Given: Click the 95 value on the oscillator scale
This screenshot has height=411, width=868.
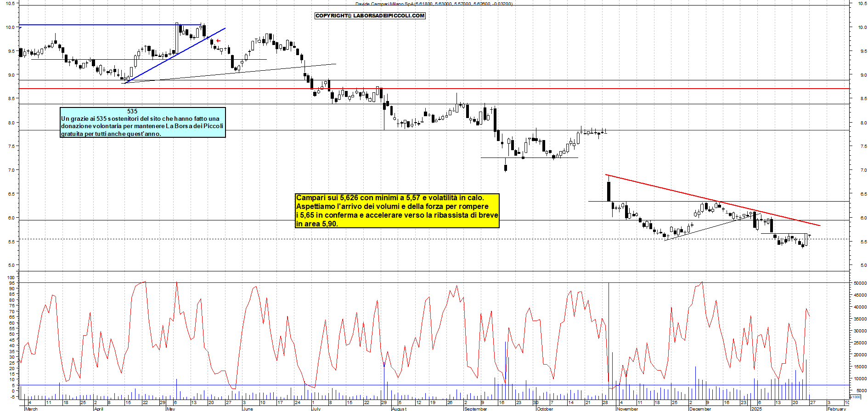Looking at the screenshot, I should tap(12, 283).
